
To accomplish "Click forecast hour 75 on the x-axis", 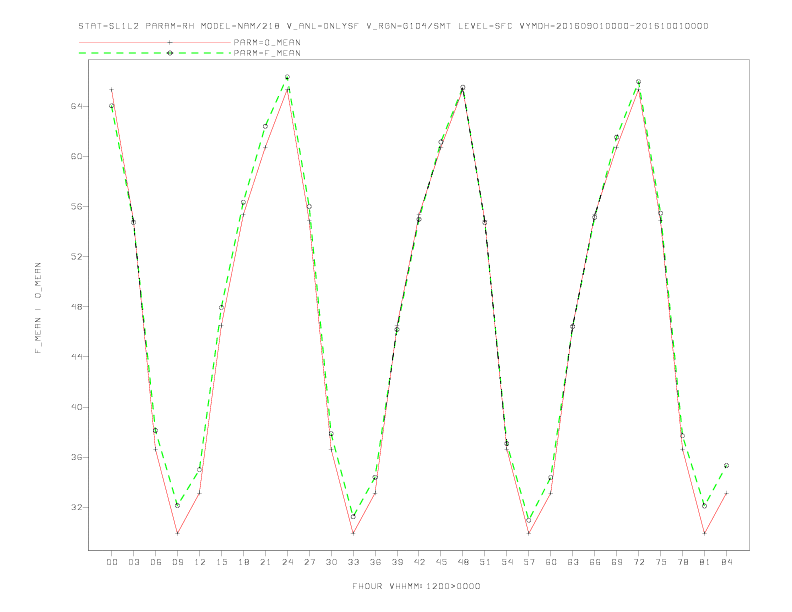I will (x=661, y=562).
